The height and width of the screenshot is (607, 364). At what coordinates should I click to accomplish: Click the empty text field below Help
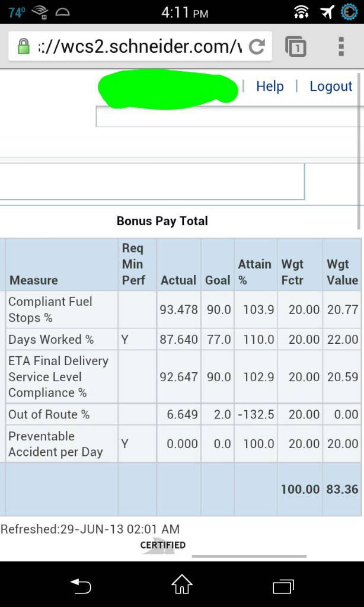tap(229, 117)
